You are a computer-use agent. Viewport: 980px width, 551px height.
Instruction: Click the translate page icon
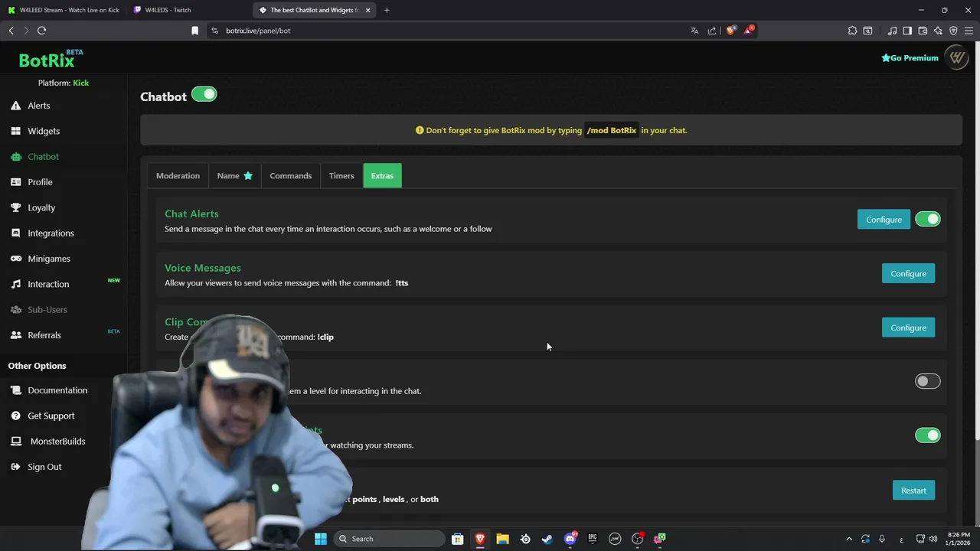click(694, 31)
